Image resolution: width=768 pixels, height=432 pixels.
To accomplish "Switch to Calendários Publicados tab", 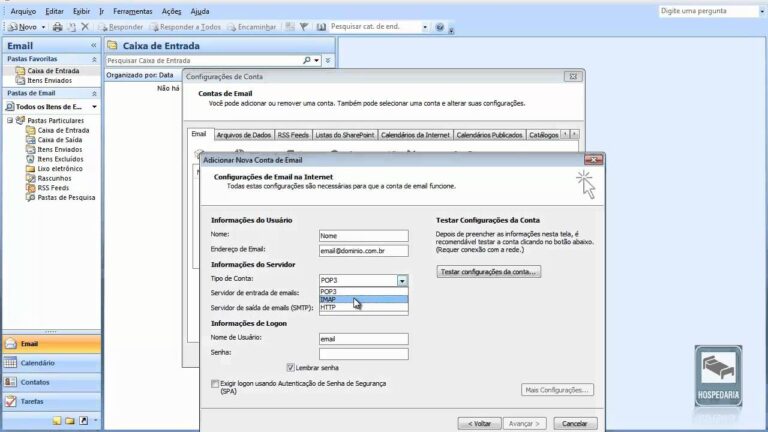I will [489, 135].
